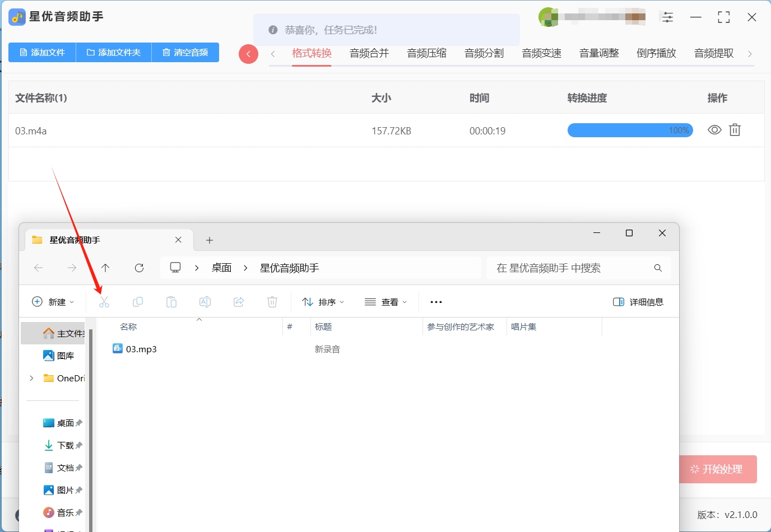Screen dimensions: 771x532
Task: Click the Rename icon in Explorer toolbar
Action: point(205,302)
